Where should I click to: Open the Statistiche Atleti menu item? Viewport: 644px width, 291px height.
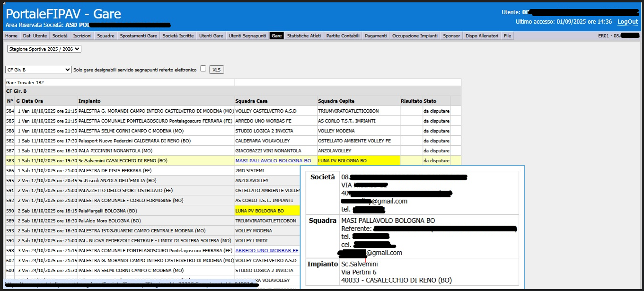click(x=304, y=35)
